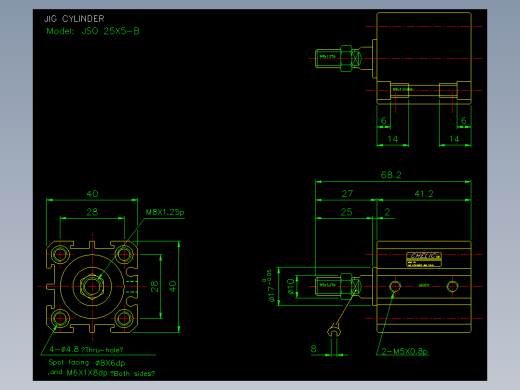Select the left M5 port hole on side view
The width and height of the screenshot is (520, 390).
[x=395, y=286]
